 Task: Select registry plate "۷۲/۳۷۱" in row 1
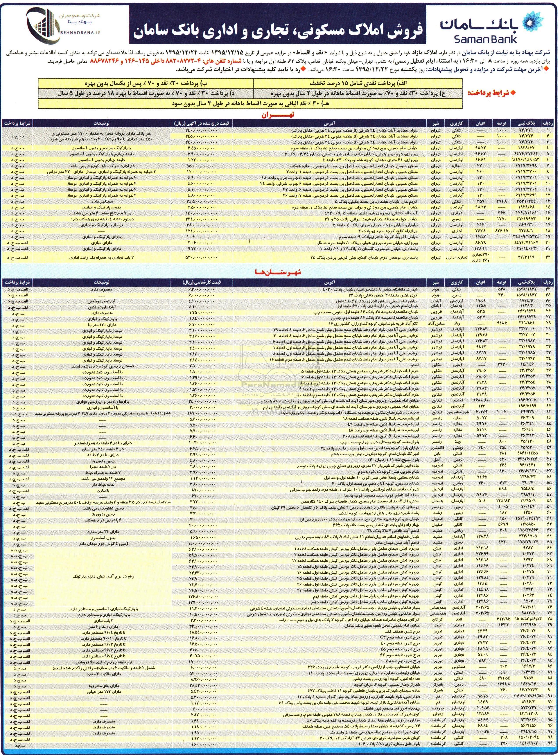(526, 130)
